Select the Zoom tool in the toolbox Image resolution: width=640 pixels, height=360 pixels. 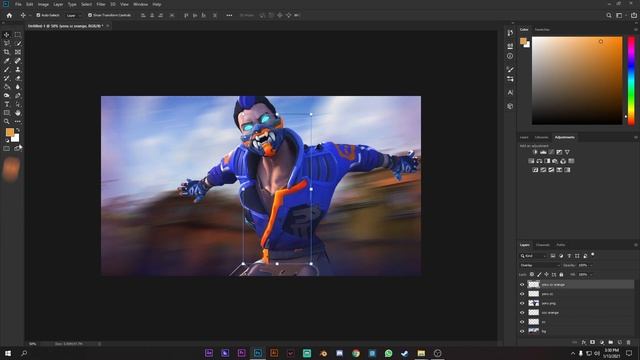(x=7, y=121)
